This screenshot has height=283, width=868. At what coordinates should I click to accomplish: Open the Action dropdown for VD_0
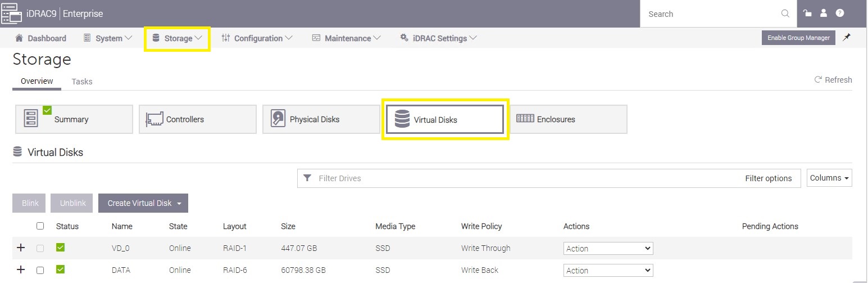608,249
